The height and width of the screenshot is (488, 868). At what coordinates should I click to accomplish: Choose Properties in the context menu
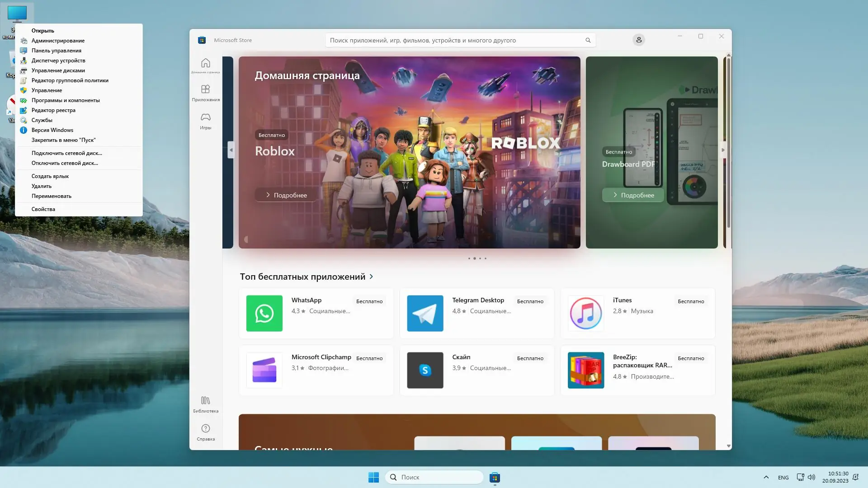point(43,209)
